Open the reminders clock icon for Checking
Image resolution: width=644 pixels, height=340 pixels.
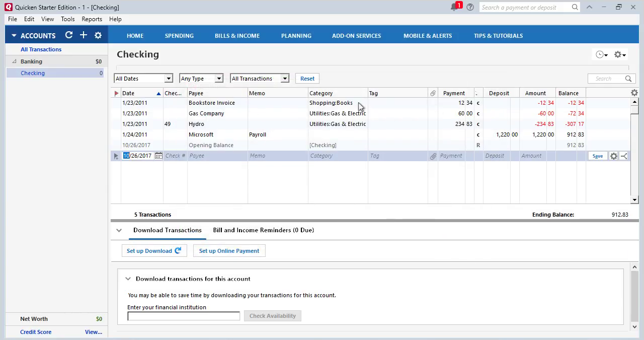[602, 54]
